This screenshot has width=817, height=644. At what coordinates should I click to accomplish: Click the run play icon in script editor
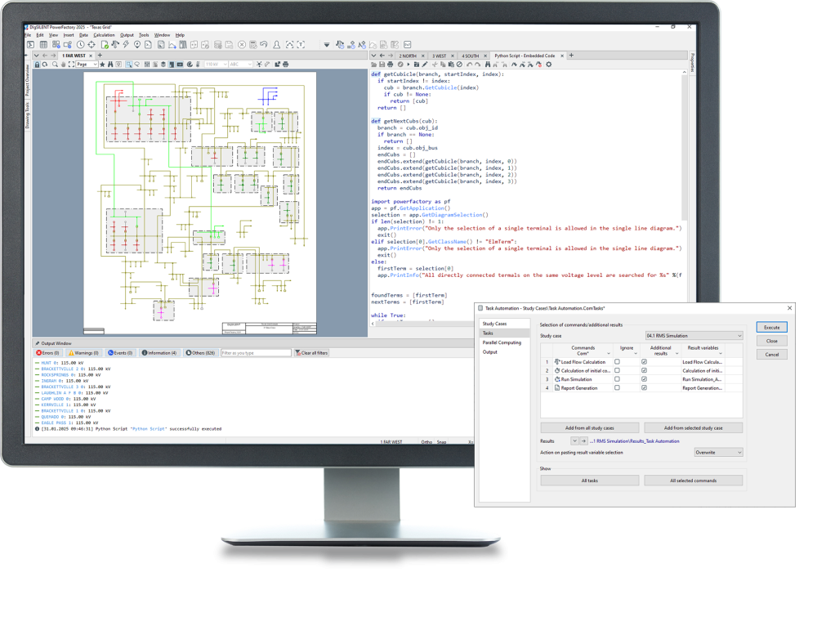tap(408, 65)
